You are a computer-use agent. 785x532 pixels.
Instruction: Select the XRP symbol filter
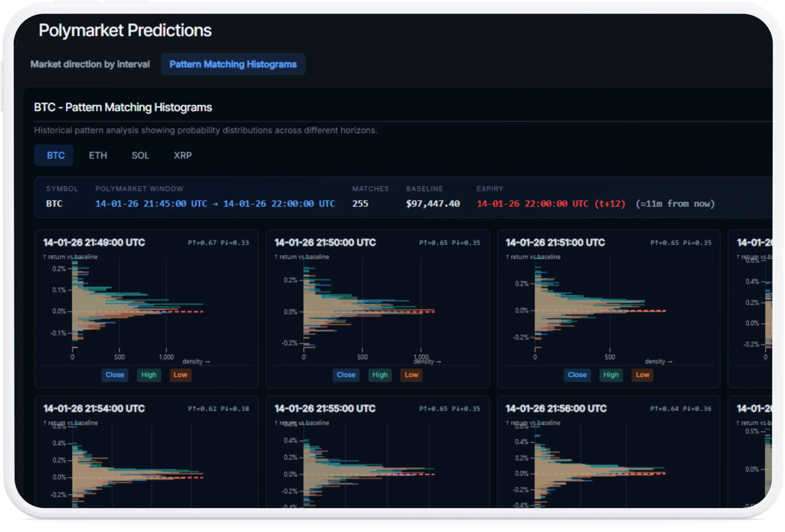click(182, 155)
